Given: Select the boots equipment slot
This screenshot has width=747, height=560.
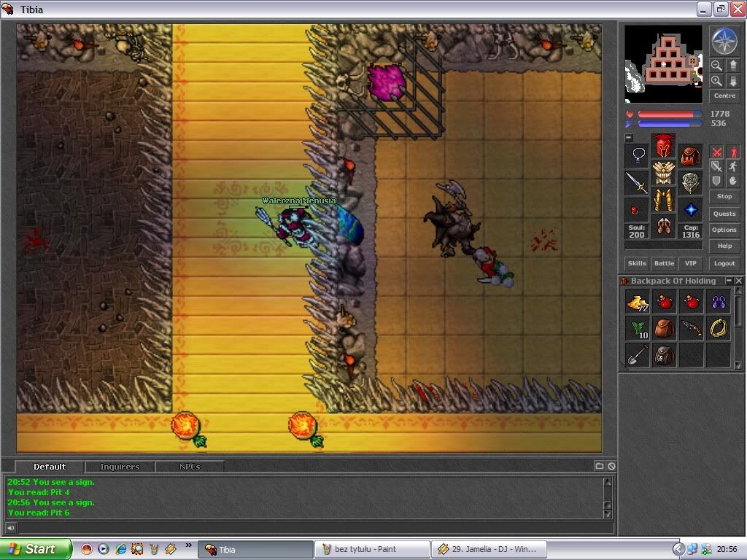Looking at the screenshot, I should pyautogui.click(x=664, y=226).
